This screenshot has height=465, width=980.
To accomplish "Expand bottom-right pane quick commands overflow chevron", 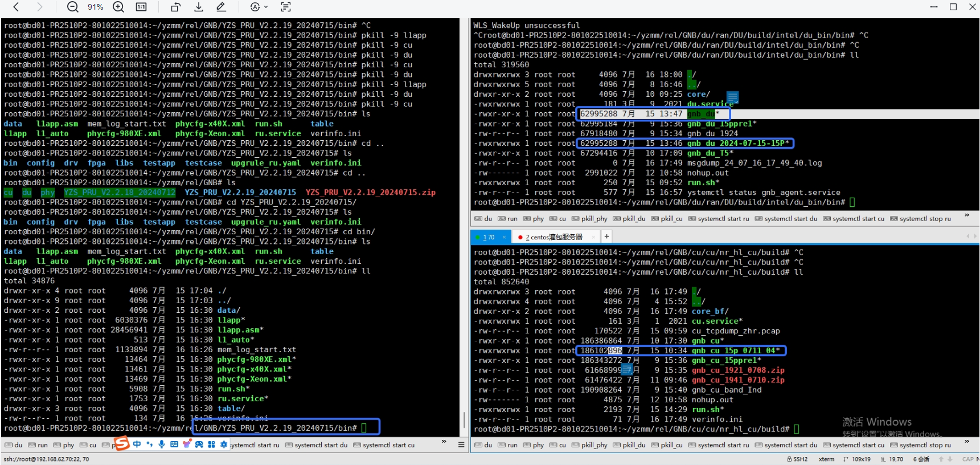I will [x=967, y=442].
